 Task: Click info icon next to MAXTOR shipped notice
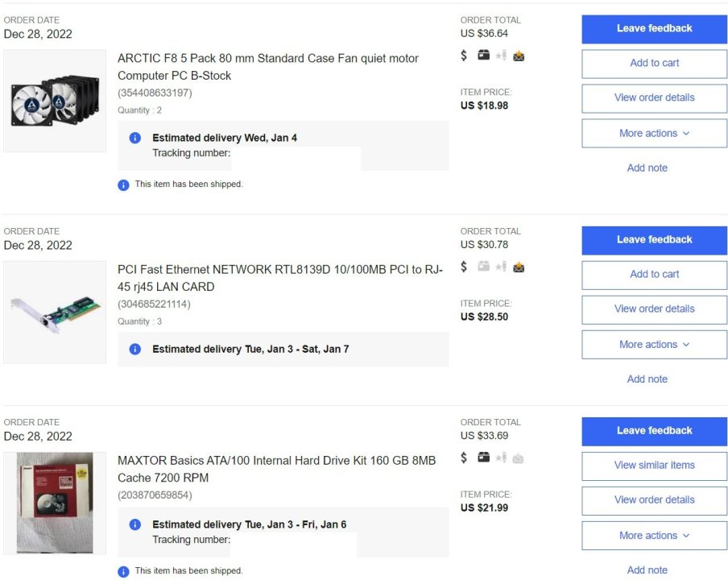(123, 571)
